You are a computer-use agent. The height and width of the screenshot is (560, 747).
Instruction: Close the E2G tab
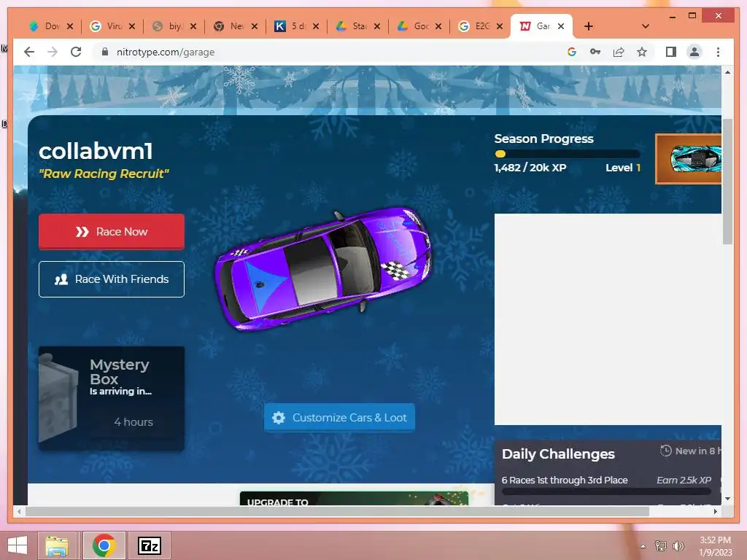[500, 26]
